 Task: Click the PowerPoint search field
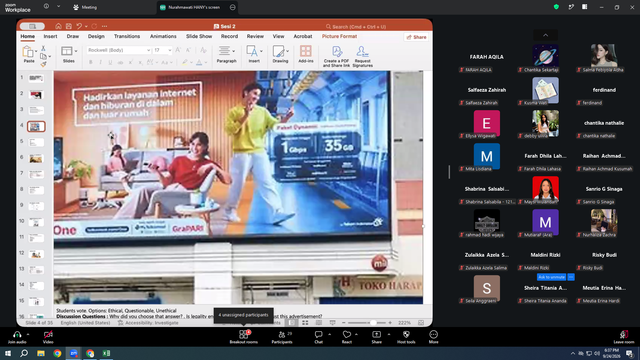click(356, 27)
